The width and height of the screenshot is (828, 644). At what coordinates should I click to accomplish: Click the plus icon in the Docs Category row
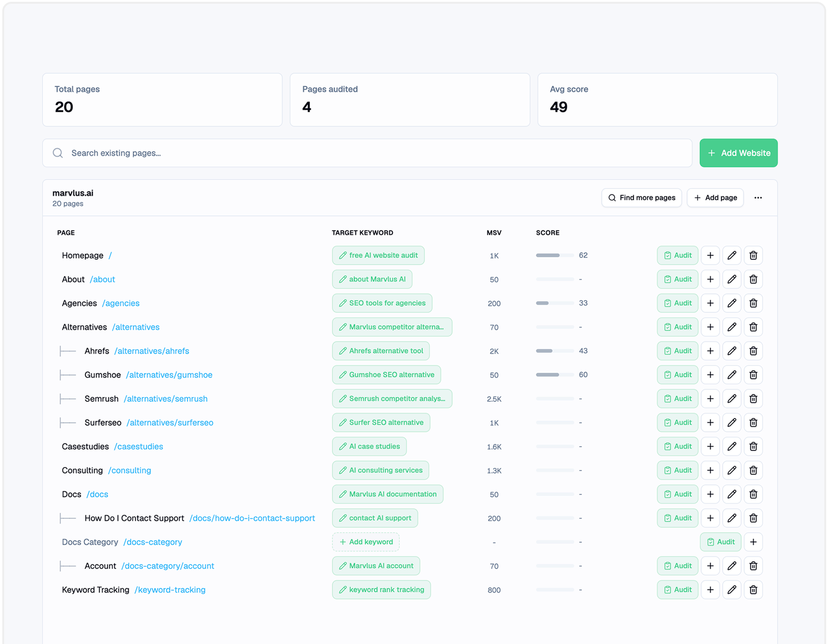coord(753,542)
